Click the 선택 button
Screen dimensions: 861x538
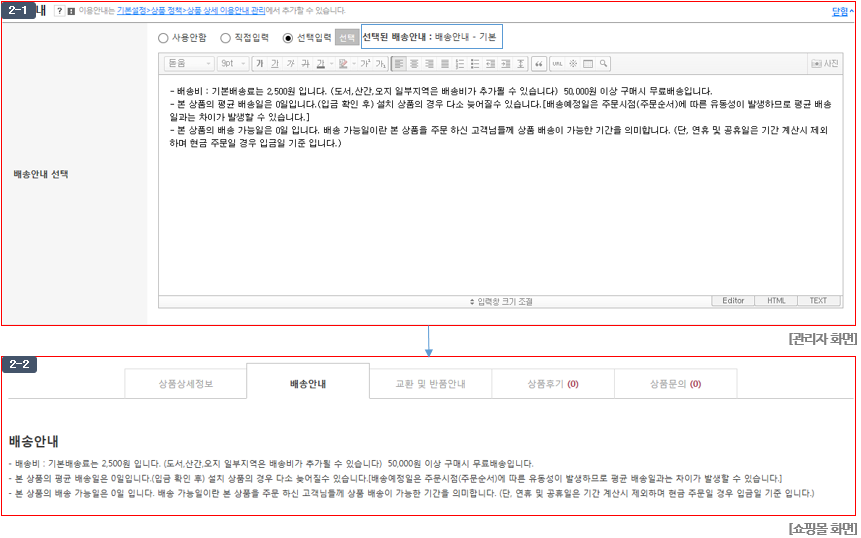[x=346, y=38]
